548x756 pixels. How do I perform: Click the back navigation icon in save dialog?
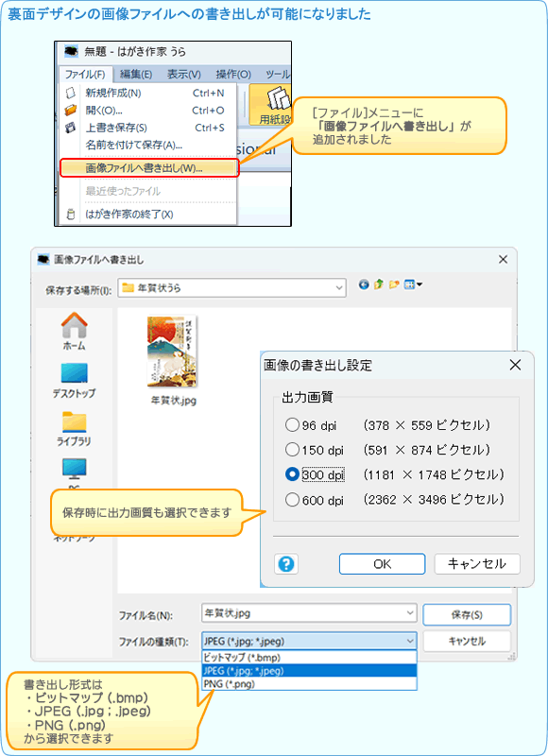pyautogui.click(x=364, y=284)
